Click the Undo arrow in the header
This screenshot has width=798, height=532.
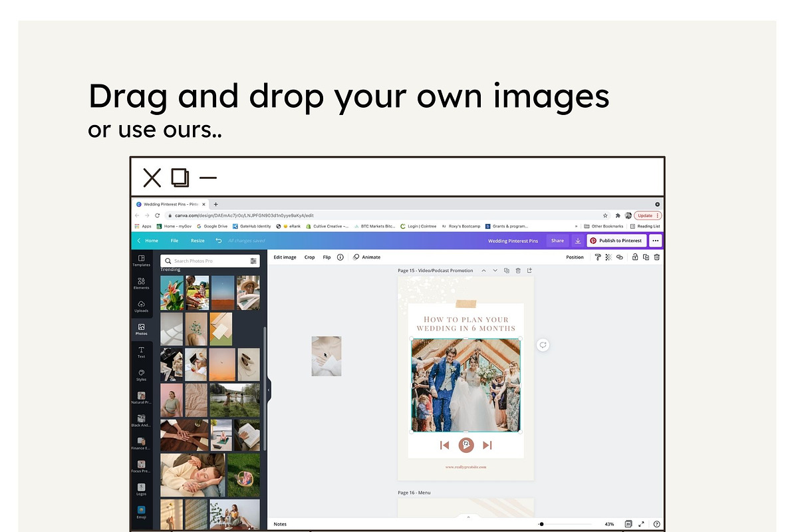(218, 241)
